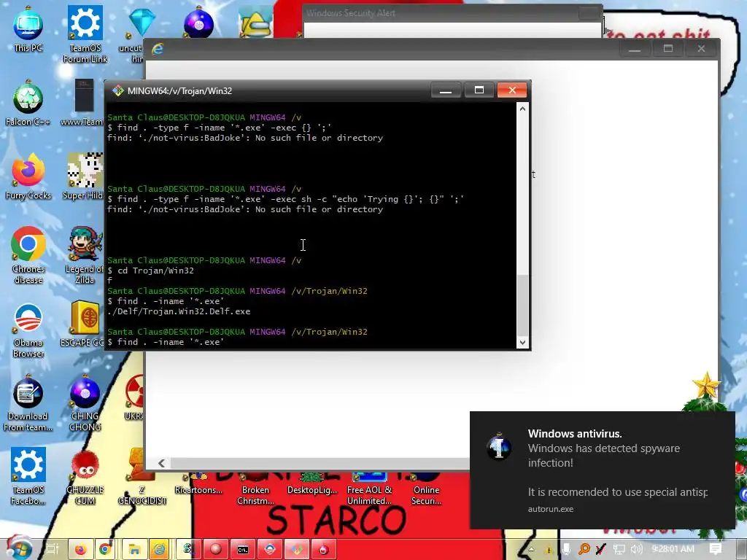The width and height of the screenshot is (747, 560).
Task: Click the MINGW64 window title icon
Action: [x=117, y=91]
